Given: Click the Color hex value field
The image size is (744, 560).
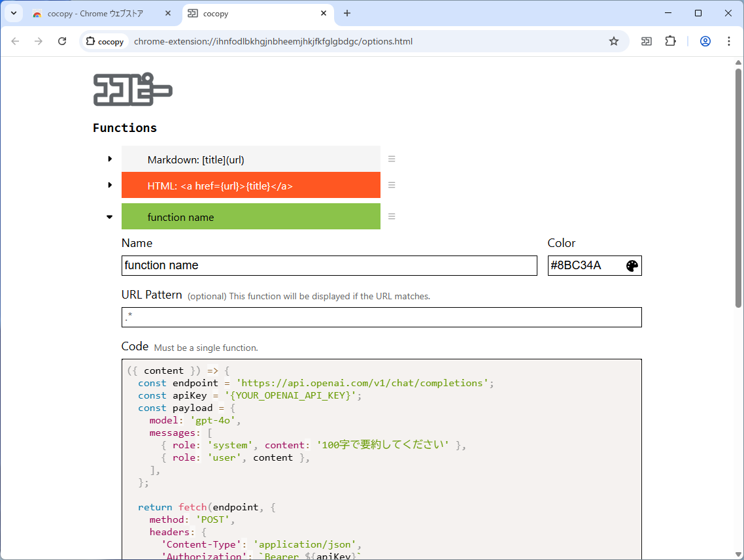Looking at the screenshot, I should 586,266.
